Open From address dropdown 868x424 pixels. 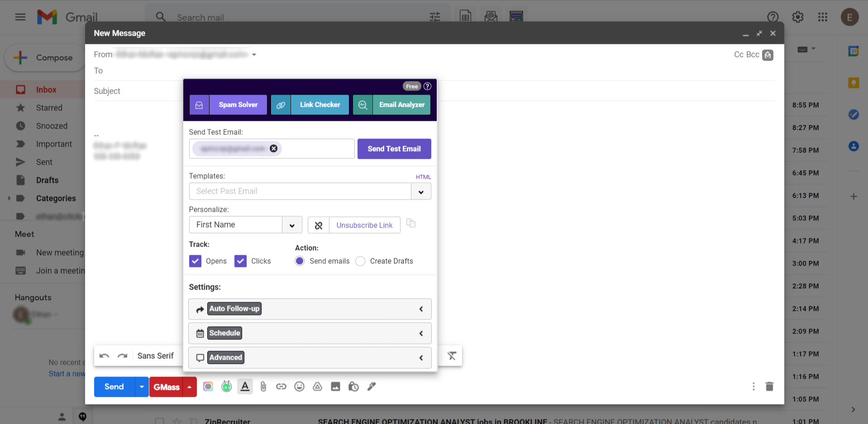[254, 55]
